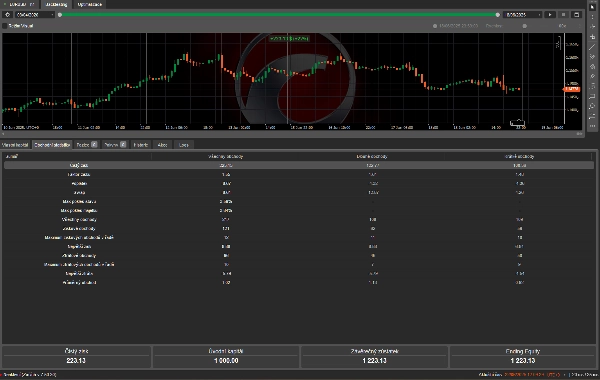Click the Závěrečný zůstatek value 1 223.13
The image size is (600, 380).
374,360
